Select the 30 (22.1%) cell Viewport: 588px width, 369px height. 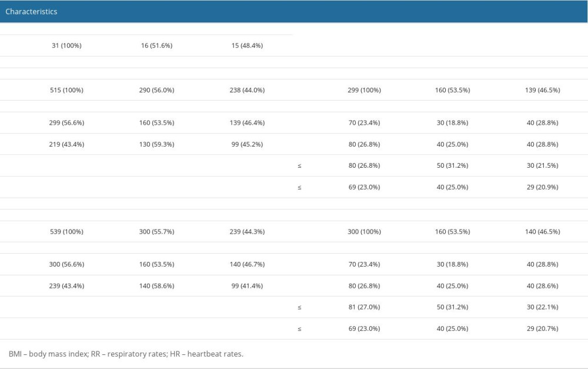tap(543, 307)
